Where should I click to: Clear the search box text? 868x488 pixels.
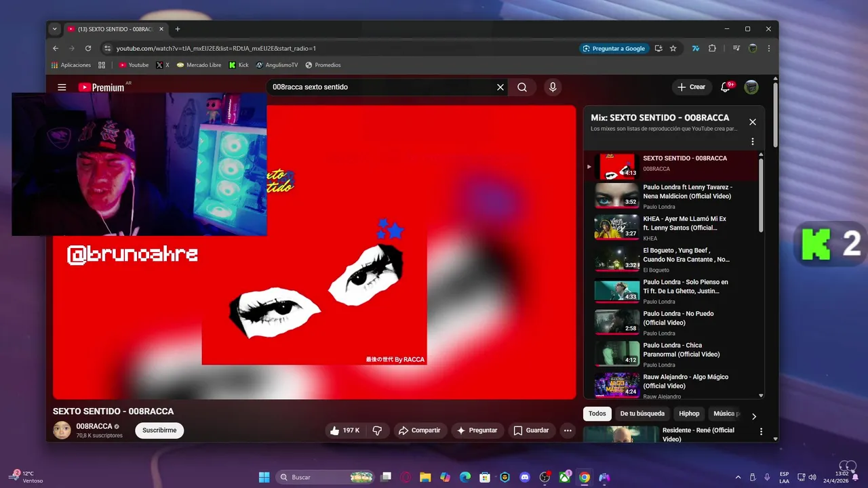(500, 87)
